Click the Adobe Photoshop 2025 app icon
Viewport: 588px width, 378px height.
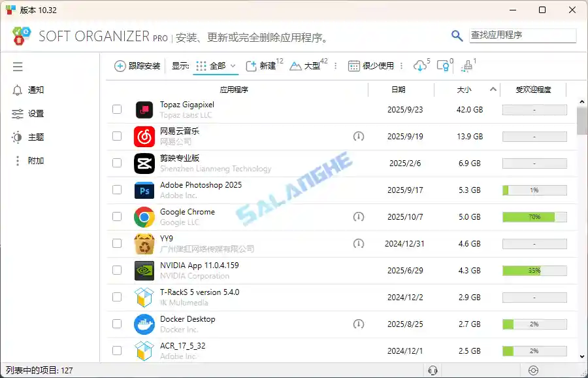coord(144,190)
